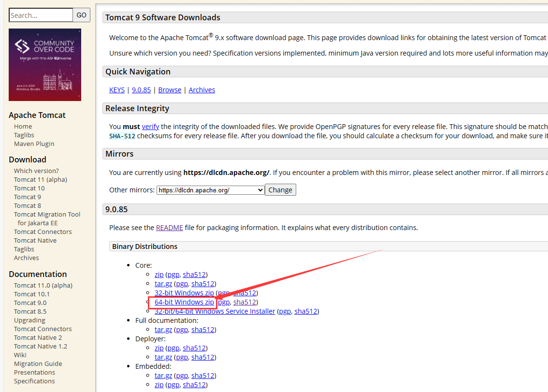This screenshot has height=392, width=548.
Task: Click the GO search button
Action: pos(82,15)
